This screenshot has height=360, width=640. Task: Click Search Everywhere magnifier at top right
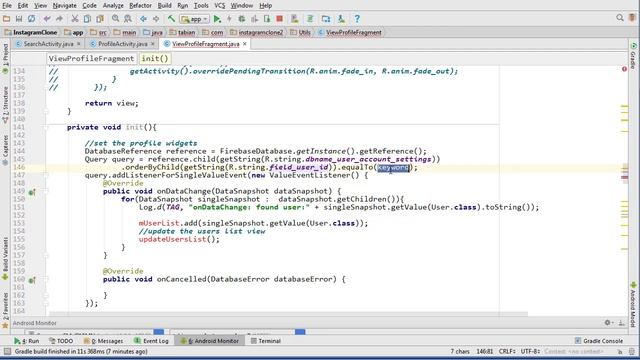click(x=620, y=18)
